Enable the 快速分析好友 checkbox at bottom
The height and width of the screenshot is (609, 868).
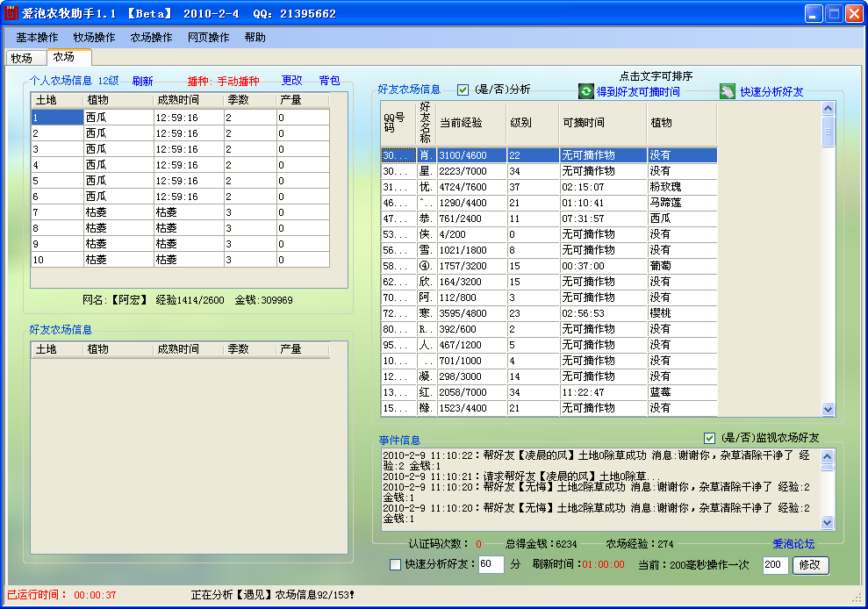point(395,564)
